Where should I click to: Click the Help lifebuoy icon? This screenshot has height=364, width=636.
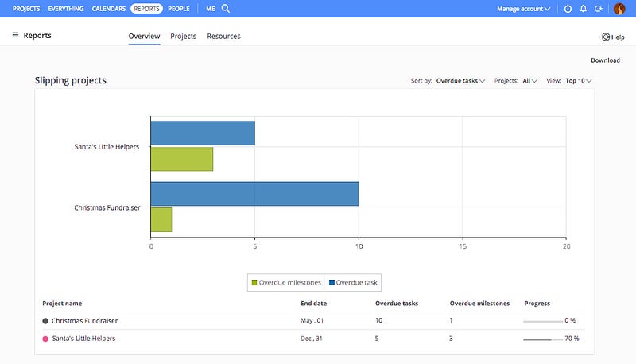point(606,37)
